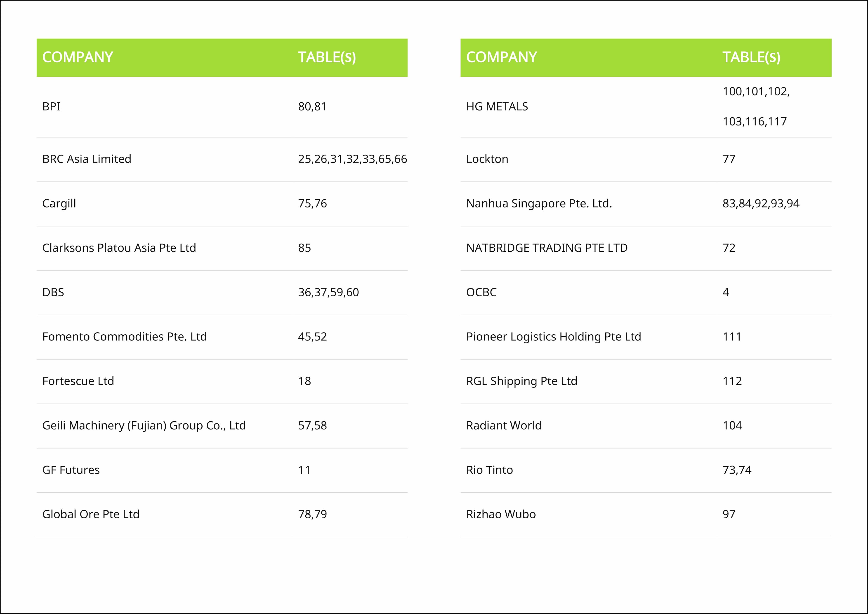Click the right TABLE(S) column header
The width and height of the screenshot is (868, 614).
751,57
